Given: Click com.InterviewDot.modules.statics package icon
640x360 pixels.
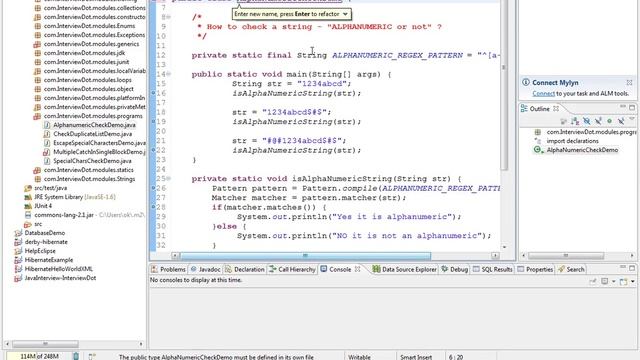Looking at the screenshot, I should (37, 170).
